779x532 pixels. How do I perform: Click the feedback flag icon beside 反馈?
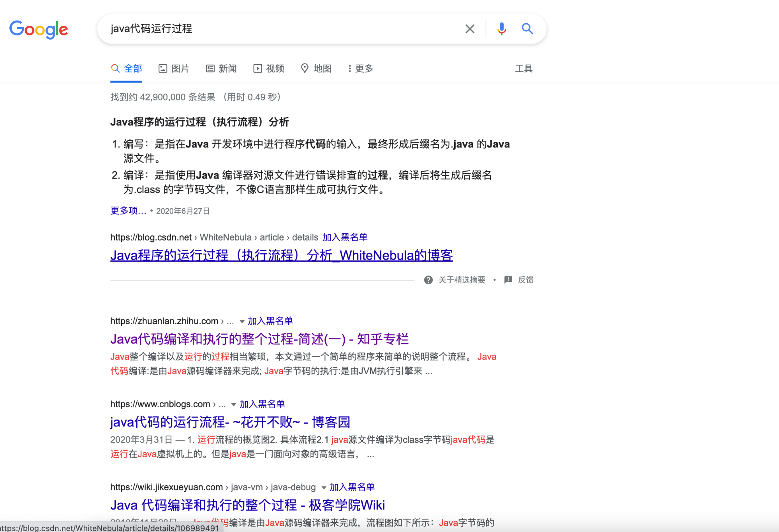click(x=508, y=280)
